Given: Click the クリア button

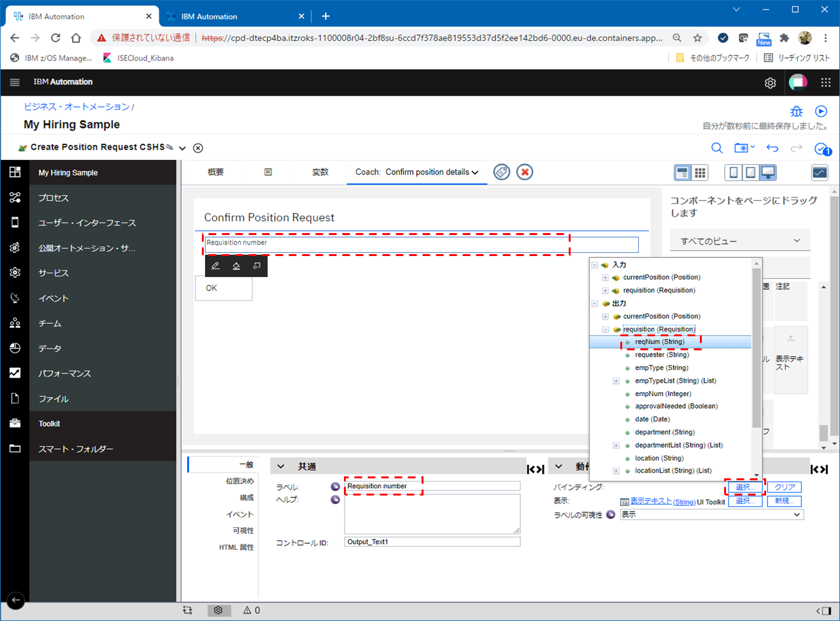Looking at the screenshot, I should 785,487.
